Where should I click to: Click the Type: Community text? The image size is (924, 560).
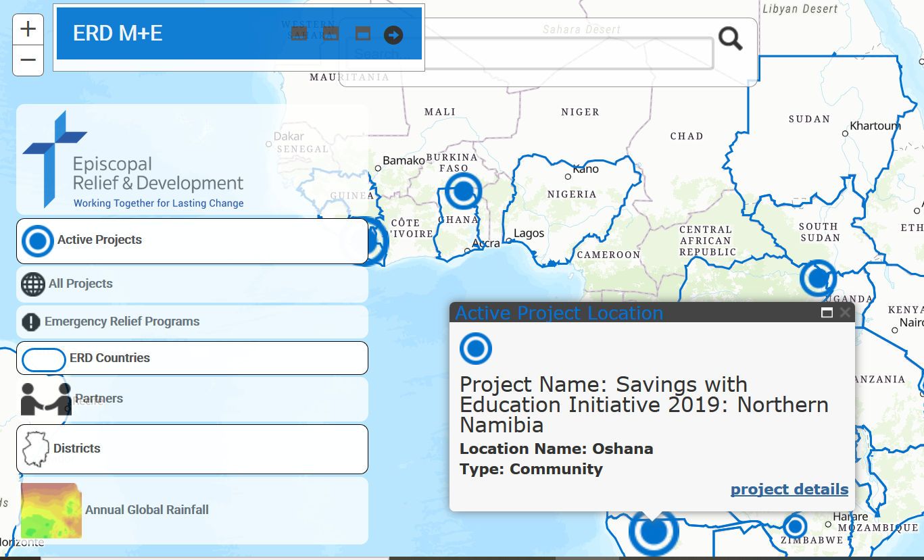[531, 469]
